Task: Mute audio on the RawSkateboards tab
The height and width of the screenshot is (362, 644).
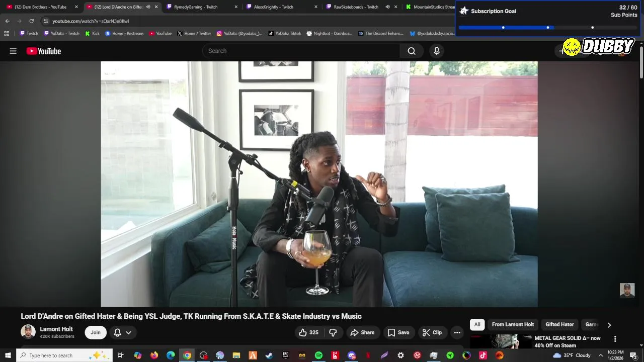Action: pyautogui.click(x=387, y=7)
